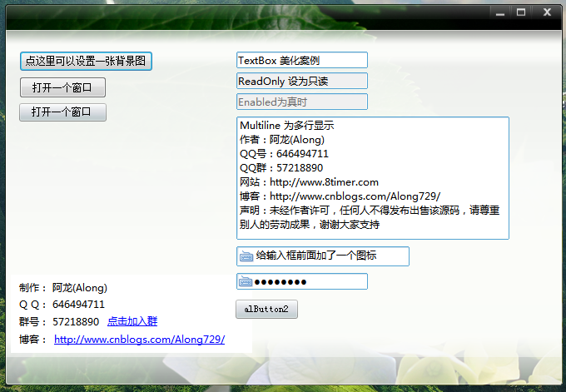This screenshot has width=566, height=392.
Task: Open the cnblogs blog link at bottom
Action: pyautogui.click(x=139, y=340)
